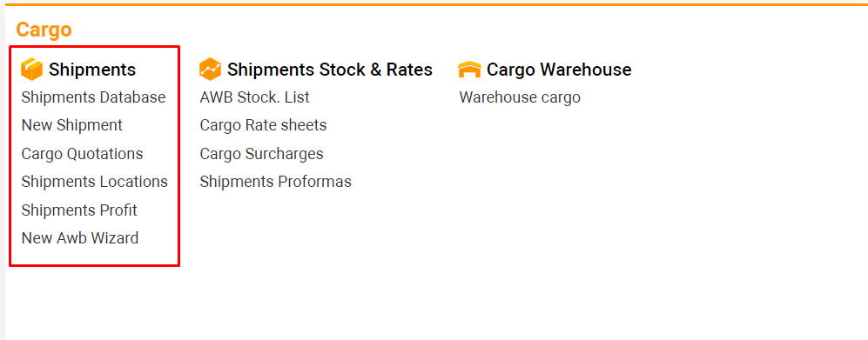View Shipments Profit

point(79,210)
